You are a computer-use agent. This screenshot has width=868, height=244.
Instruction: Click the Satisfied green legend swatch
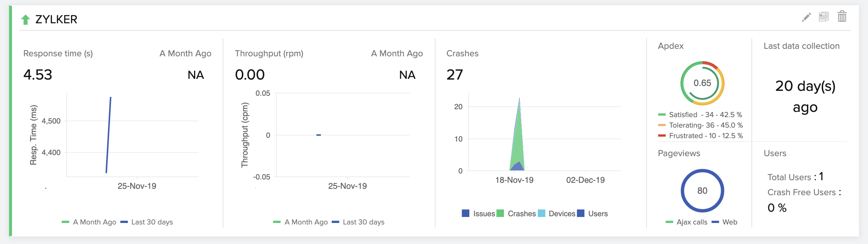coord(662,115)
